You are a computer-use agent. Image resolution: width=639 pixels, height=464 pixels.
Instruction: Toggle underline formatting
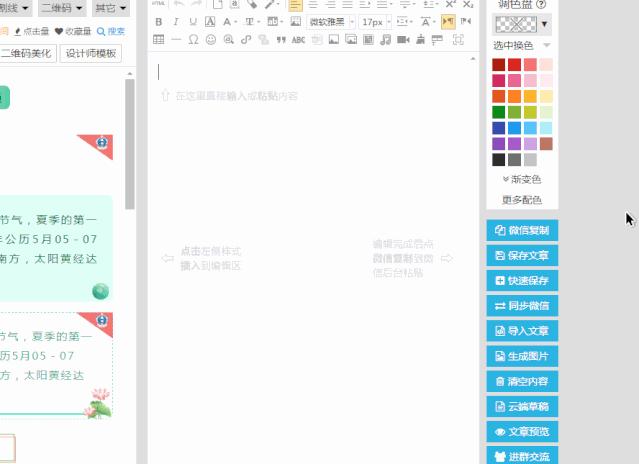[193, 22]
